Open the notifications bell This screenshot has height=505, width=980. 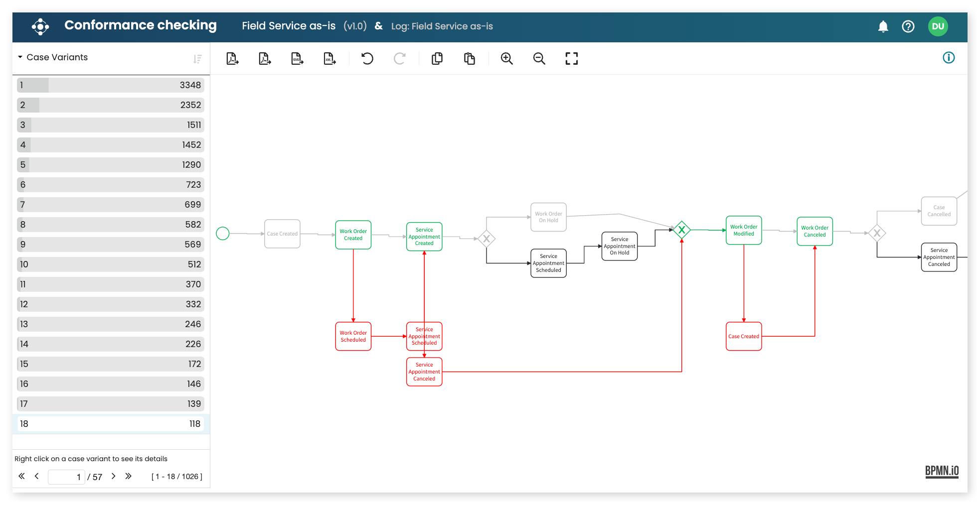tap(883, 26)
